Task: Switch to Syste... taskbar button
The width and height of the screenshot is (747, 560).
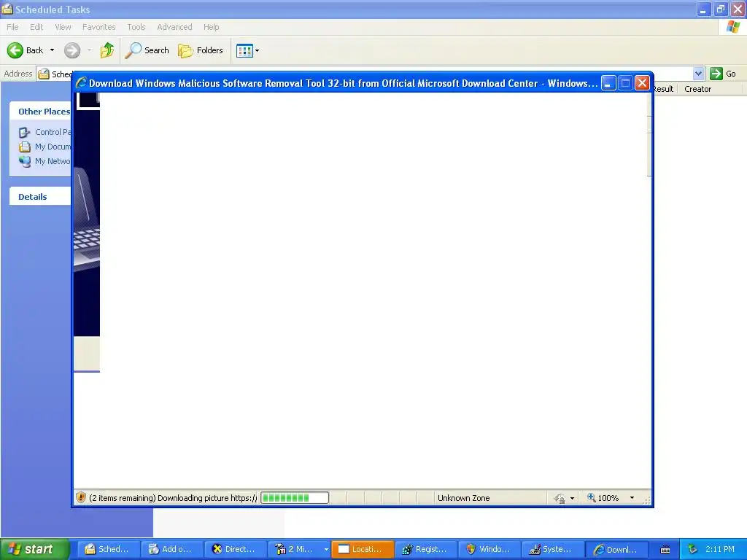Action: click(553, 549)
